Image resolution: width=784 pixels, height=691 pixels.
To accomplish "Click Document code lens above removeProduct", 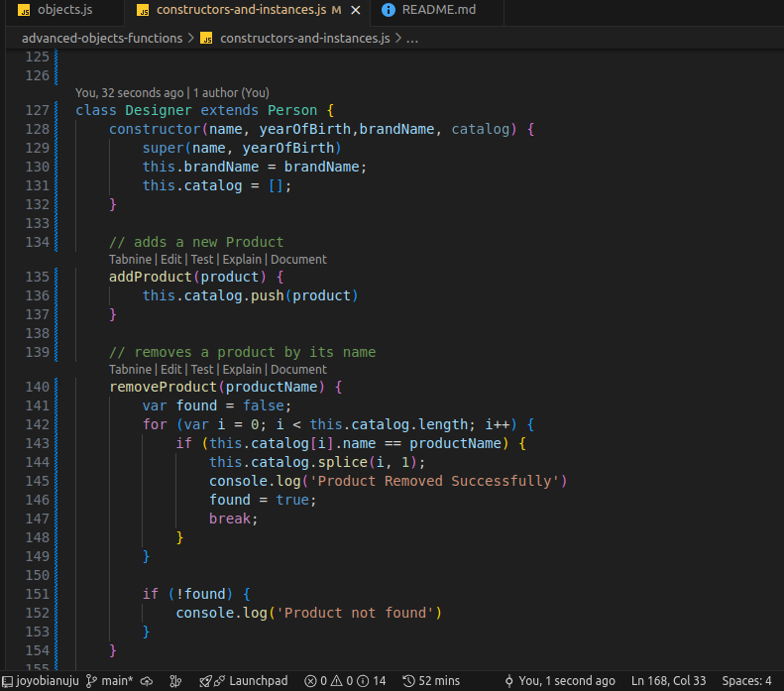I will [x=298, y=370].
